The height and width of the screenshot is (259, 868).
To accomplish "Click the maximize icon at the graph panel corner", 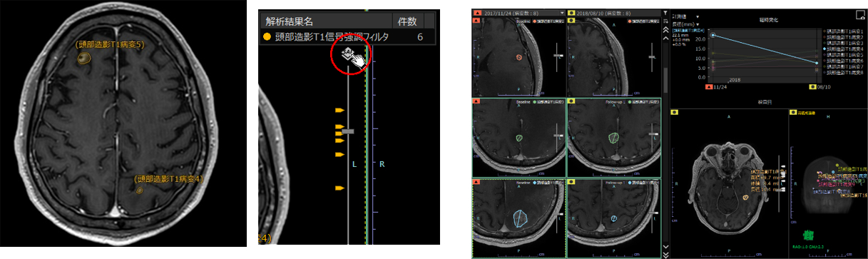I will pos(861,15).
